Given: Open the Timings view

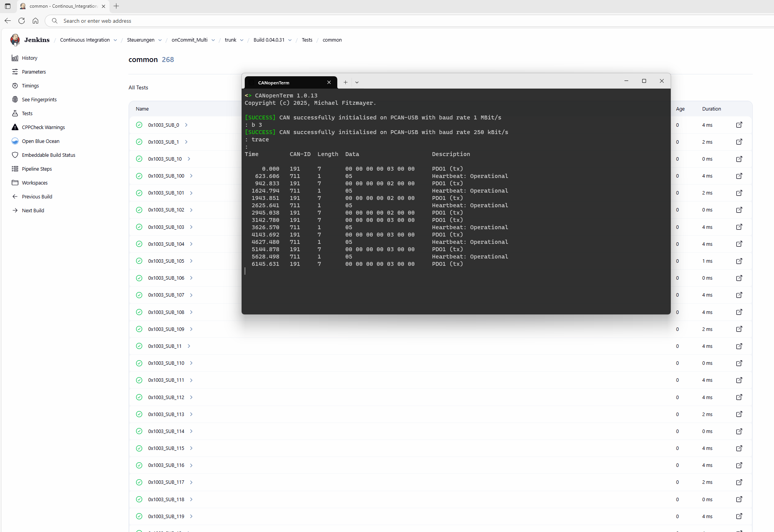Looking at the screenshot, I should coord(30,86).
